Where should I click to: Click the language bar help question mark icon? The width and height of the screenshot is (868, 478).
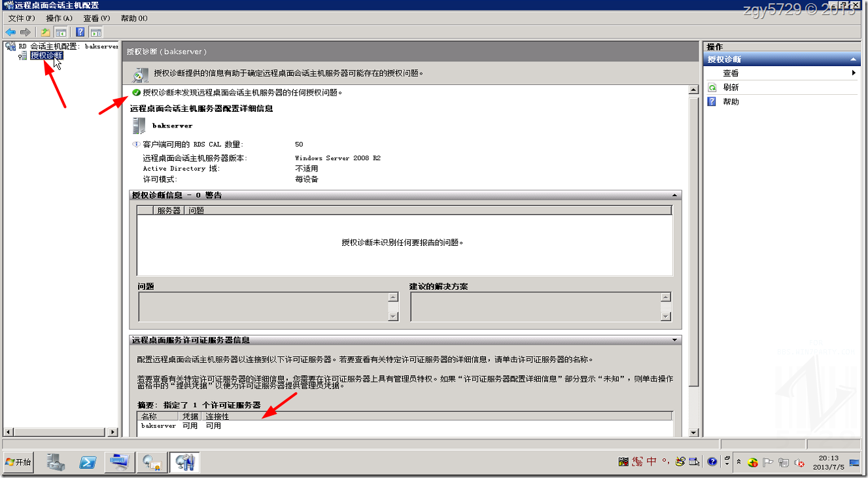pos(712,462)
